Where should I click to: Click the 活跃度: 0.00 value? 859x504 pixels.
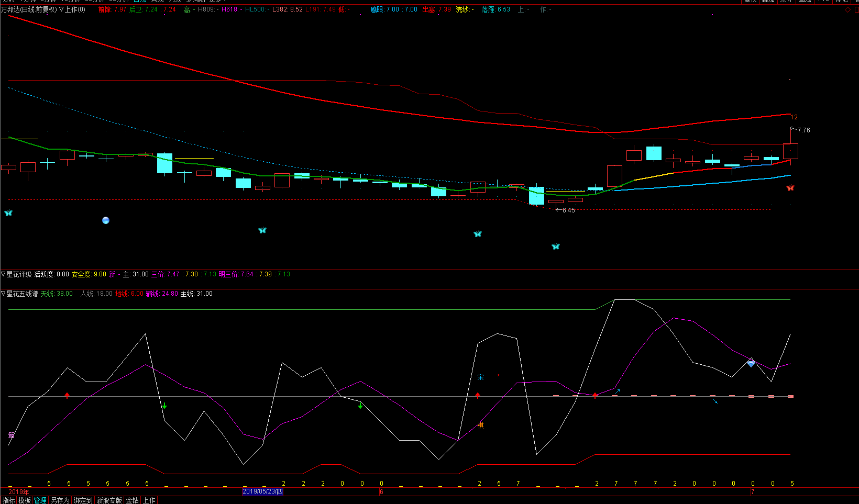click(x=51, y=274)
